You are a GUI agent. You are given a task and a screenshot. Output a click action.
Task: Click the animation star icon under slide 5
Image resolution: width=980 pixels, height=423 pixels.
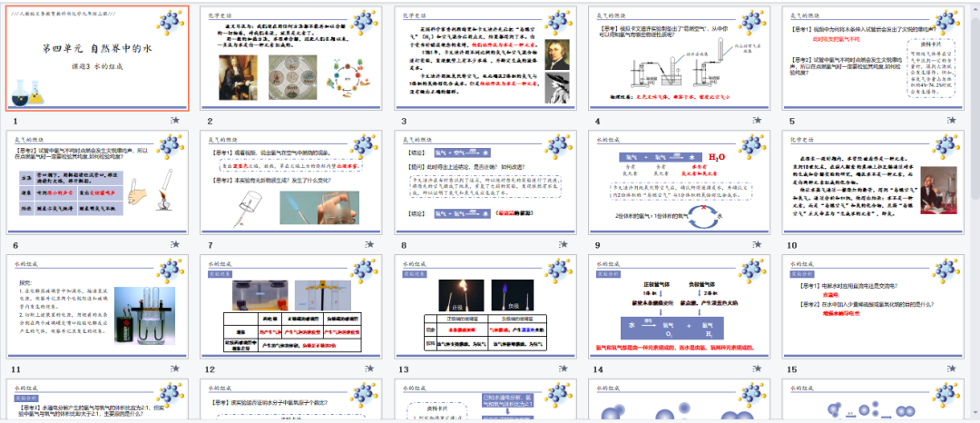pyautogui.click(x=953, y=122)
